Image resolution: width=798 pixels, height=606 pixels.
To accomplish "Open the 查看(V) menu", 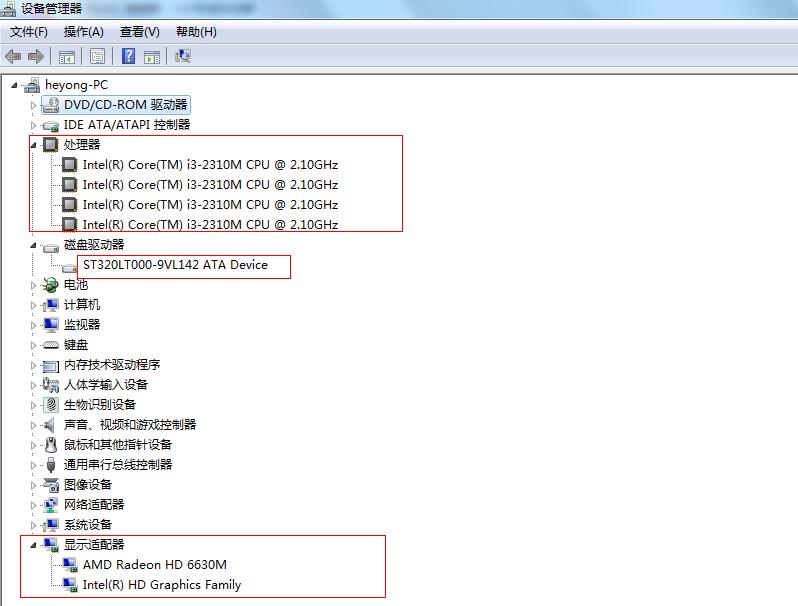I will [139, 32].
